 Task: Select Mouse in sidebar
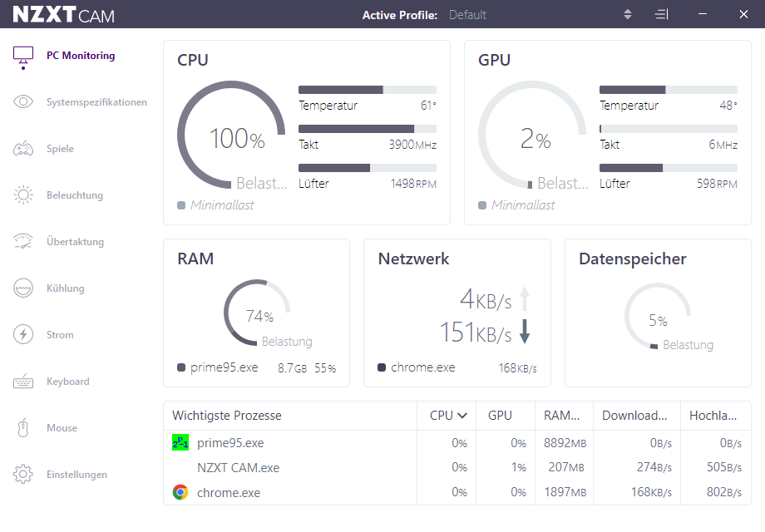tap(62, 427)
